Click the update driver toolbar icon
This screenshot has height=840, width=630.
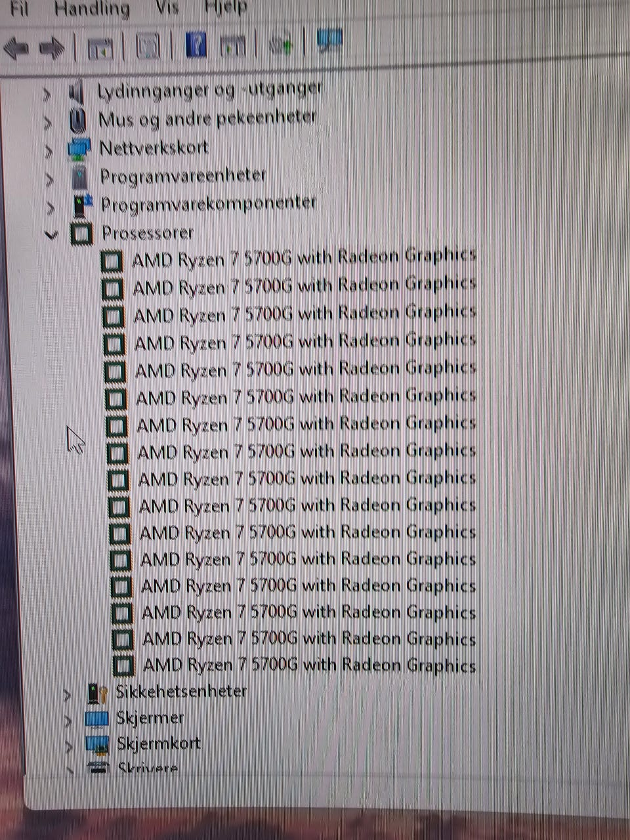click(x=282, y=44)
